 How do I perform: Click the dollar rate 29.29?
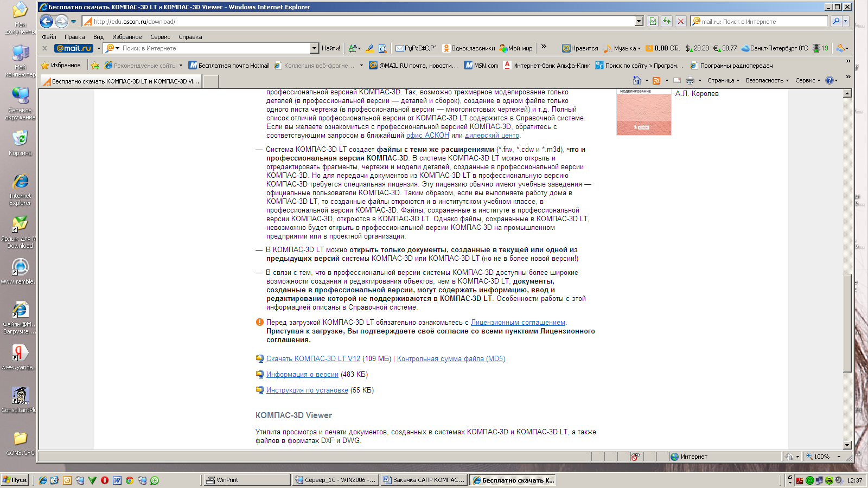(x=697, y=48)
